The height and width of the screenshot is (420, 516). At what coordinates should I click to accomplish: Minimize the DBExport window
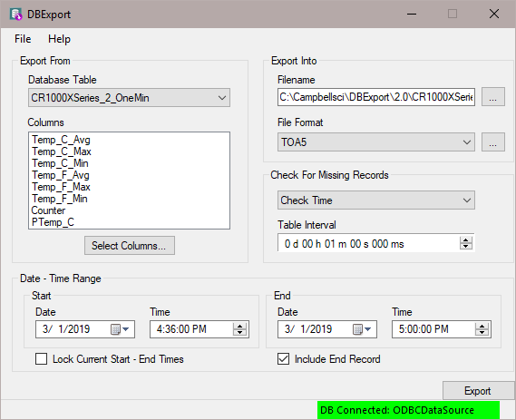click(x=412, y=15)
